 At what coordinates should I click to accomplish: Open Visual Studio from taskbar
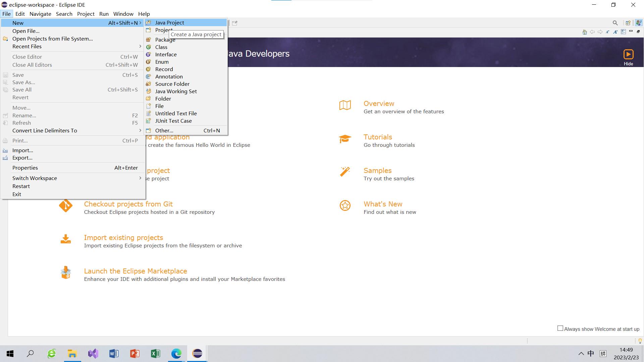[93, 354]
